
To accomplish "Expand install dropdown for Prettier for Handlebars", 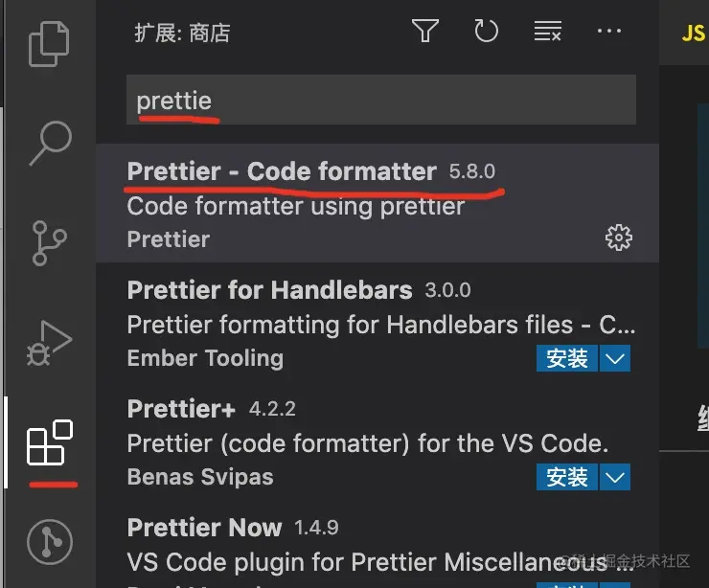I will click(x=615, y=358).
